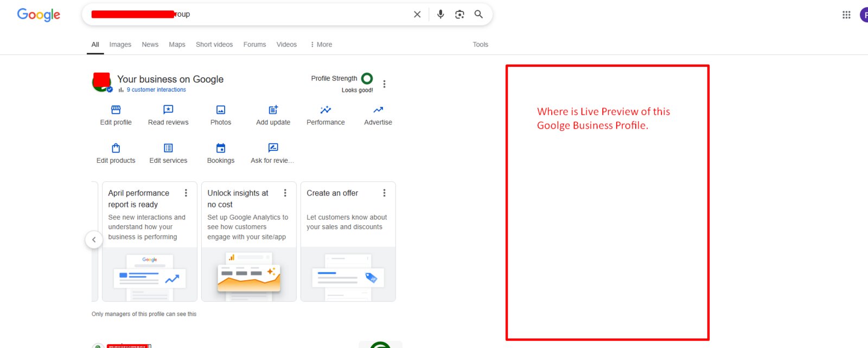Open April performance report card menu

tap(186, 193)
